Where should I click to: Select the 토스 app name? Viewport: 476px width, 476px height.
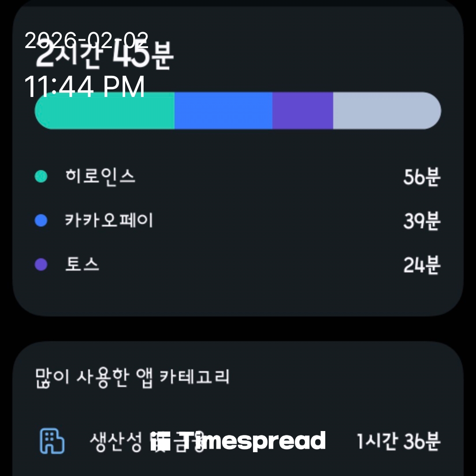[x=82, y=264]
